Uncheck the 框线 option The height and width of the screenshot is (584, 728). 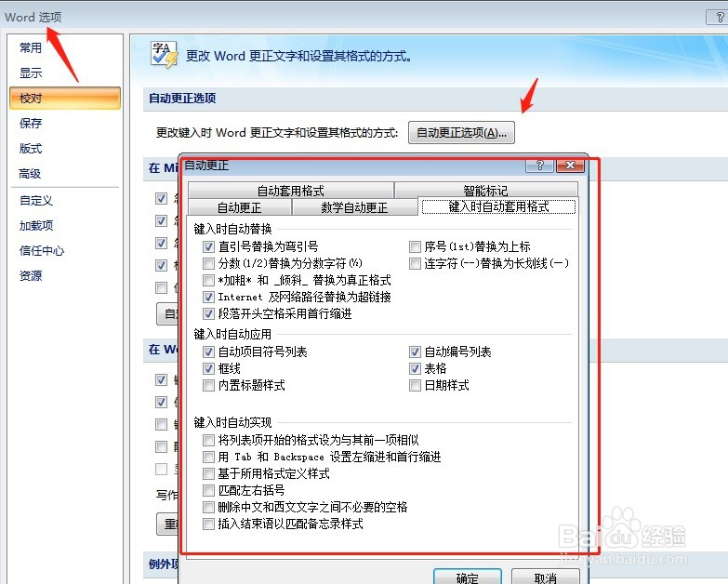(x=208, y=368)
